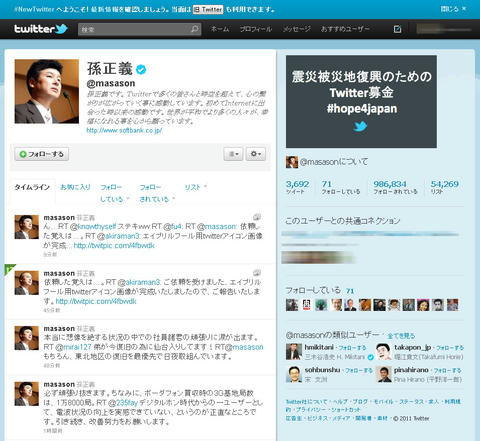Screen dimensions: 480x441
Task: Click masason's large profile photo
Action: tap(47, 91)
